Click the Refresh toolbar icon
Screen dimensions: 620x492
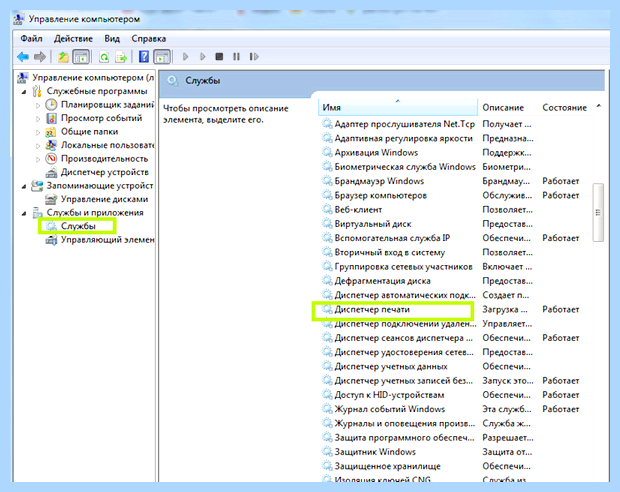point(104,57)
